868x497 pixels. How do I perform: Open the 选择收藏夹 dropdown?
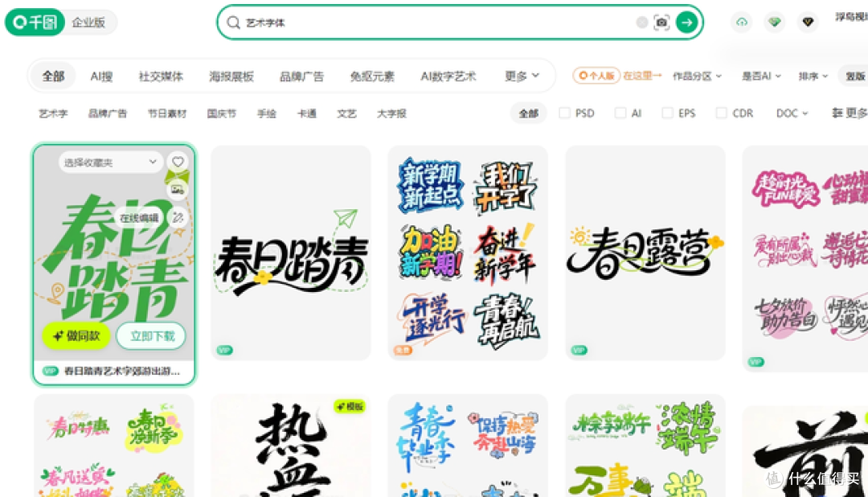tap(110, 162)
